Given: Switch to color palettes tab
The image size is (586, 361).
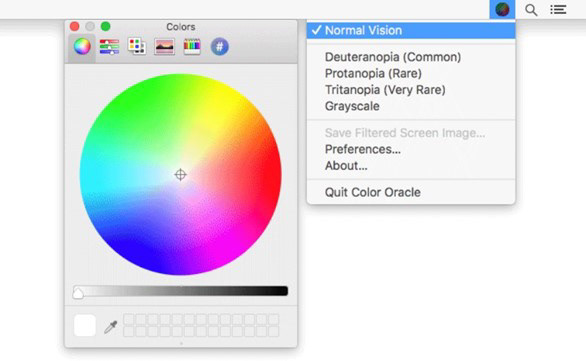Looking at the screenshot, I should (137, 46).
